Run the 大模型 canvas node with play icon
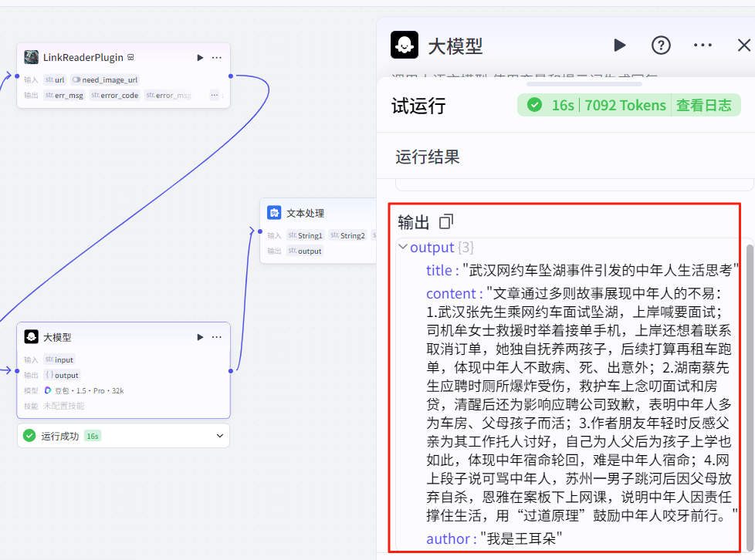This screenshot has height=560, width=755. 200,337
